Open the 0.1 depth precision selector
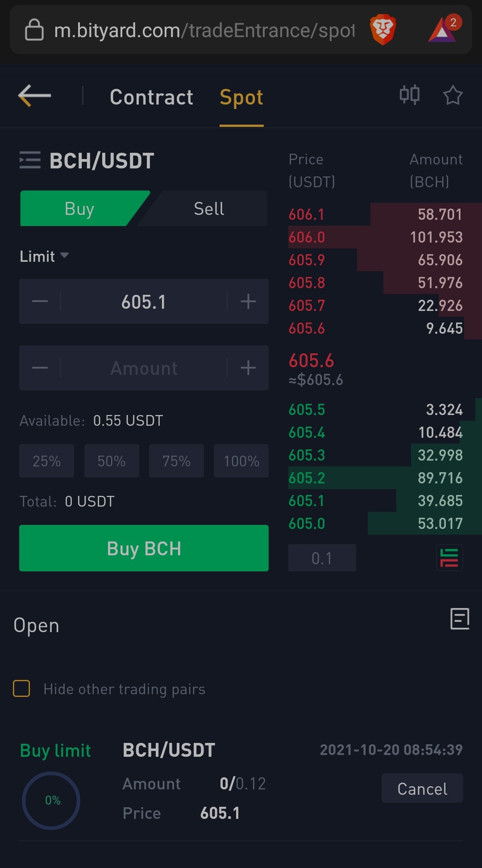 tap(322, 558)
